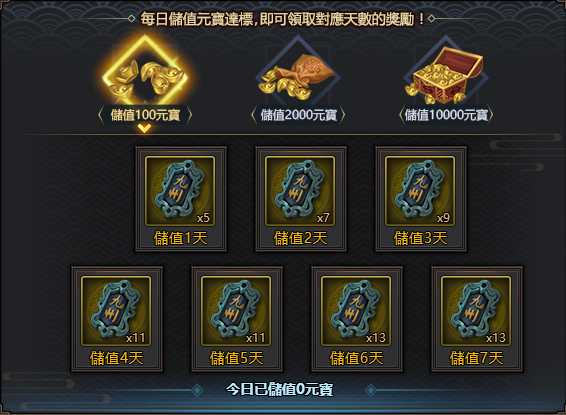Claim the 儲值3天 reward label
The height and width of the screenshot is (415, 566).
pyautogui.click(x=421, y=238)
